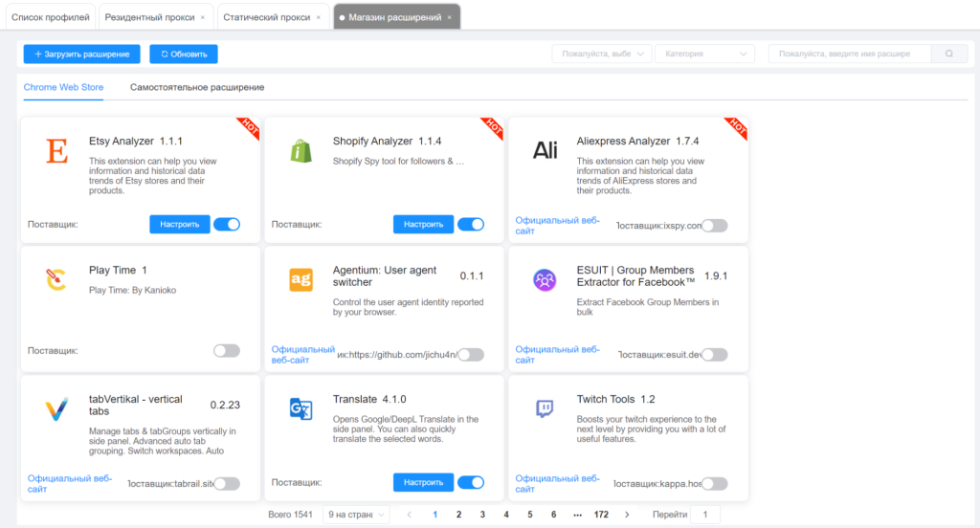The width and height of the screenshot is (980, 528).
Task: Click the Play Time extension icon
Action: click(x=56, y=279)
